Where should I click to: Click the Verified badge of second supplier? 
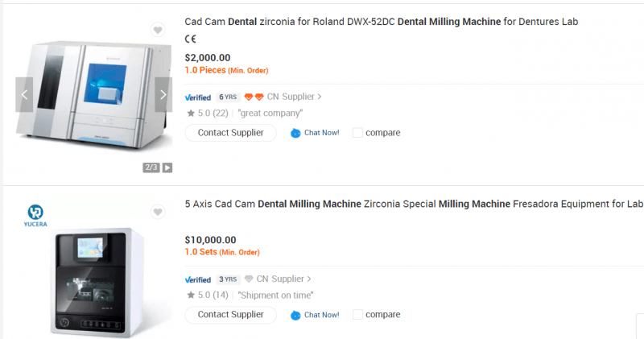point(197,279)
